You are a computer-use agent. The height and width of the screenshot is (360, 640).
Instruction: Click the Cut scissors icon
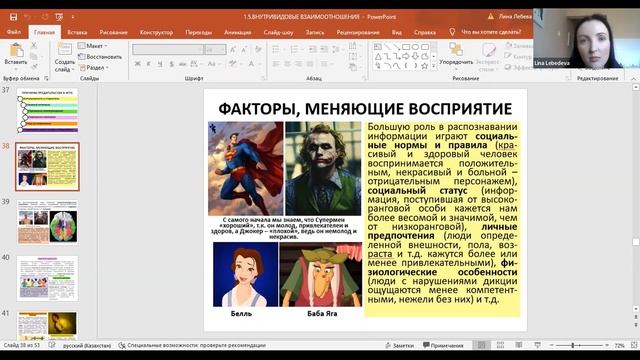coord(34,45)
